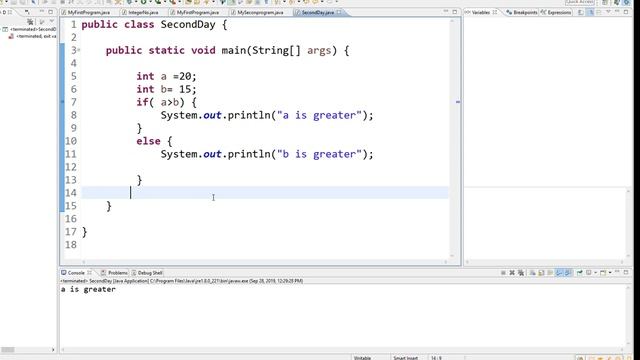Open the Display Selected Console dropdown arrow
The image size is (640, 360).
coord(596,273)
